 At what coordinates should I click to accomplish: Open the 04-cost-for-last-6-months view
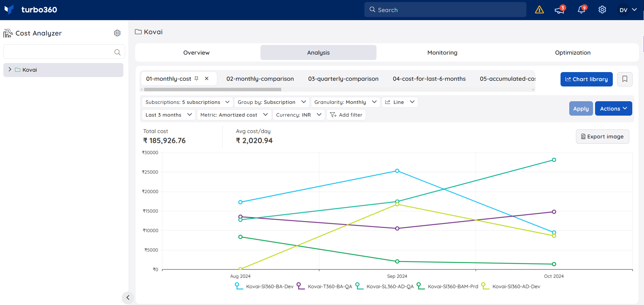[429, 79]
